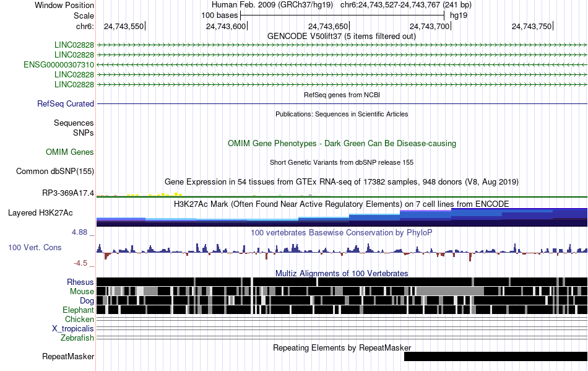Click the Rhesus alignment bar

pos(342,282)
